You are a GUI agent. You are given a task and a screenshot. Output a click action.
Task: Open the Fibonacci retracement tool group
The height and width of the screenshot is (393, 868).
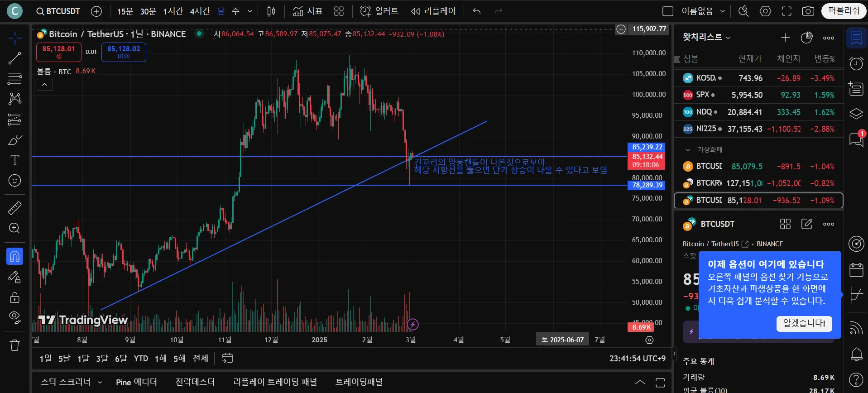tap(15, 78)
